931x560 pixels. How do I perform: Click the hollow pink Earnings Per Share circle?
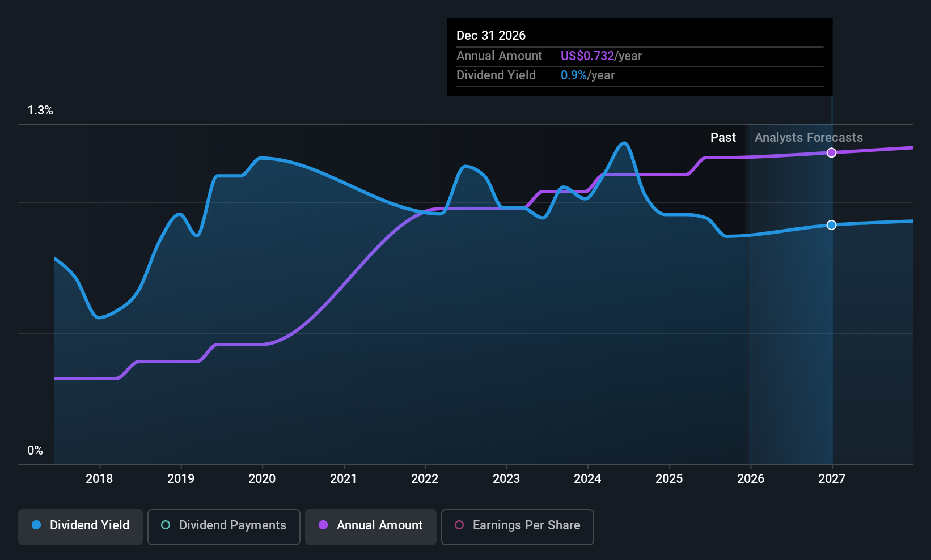[x=459, y=525]
